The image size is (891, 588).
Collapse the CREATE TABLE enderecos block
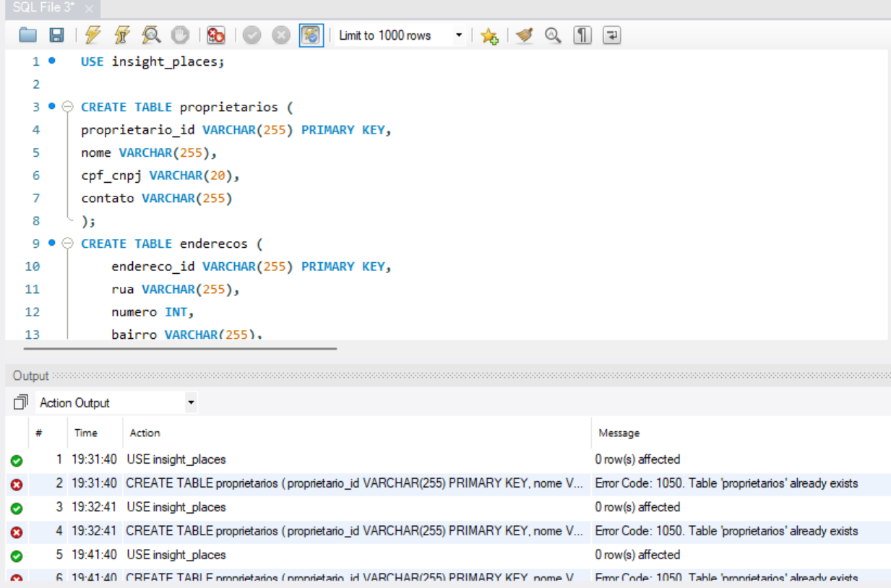pos(67,243)
